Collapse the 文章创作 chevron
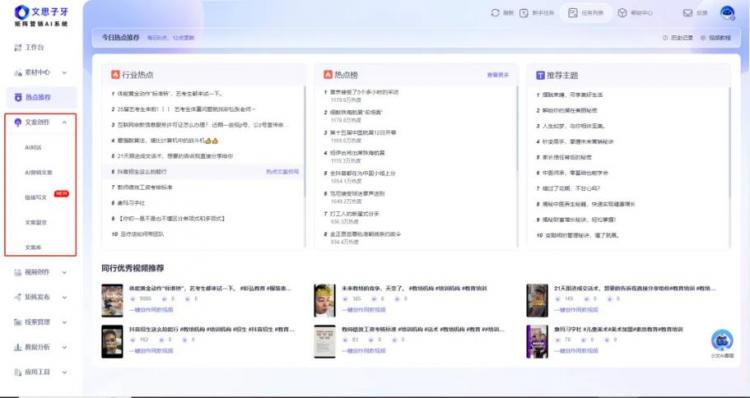This screenshot has height=398, width=750. click(64, 122)
